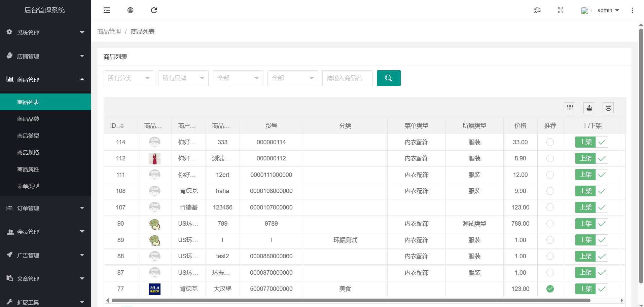Refresh the page using the reload icon
This screenshot has width=644, height=307.
pyautogui.click(x=154, y=10)
